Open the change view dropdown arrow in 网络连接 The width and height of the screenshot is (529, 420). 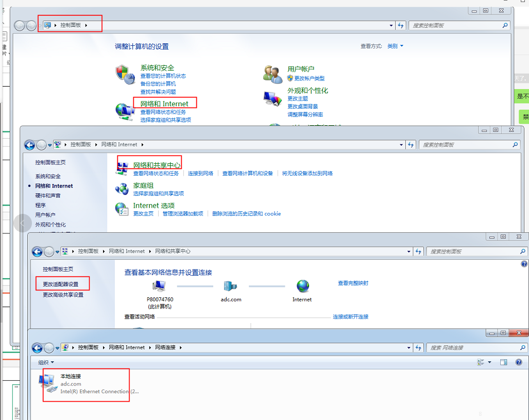click(x=489, y=362)
